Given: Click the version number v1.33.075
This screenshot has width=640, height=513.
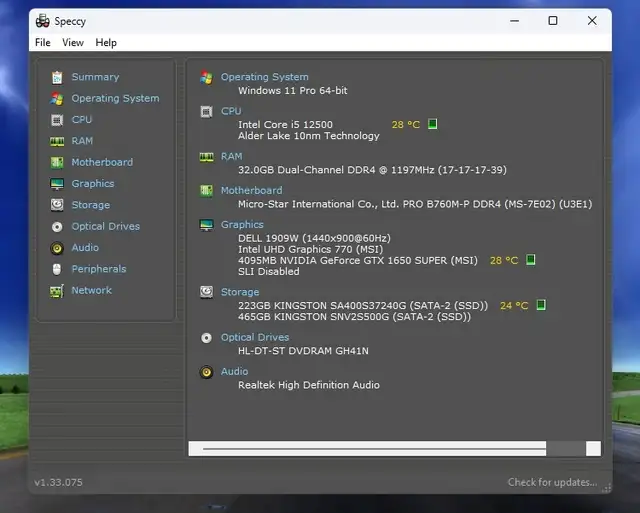Looking at the screenshot, I should (58, 482).
